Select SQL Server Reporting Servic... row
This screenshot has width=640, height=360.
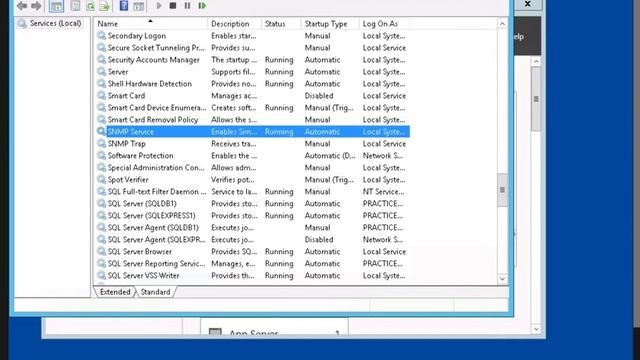click(253, 264)
